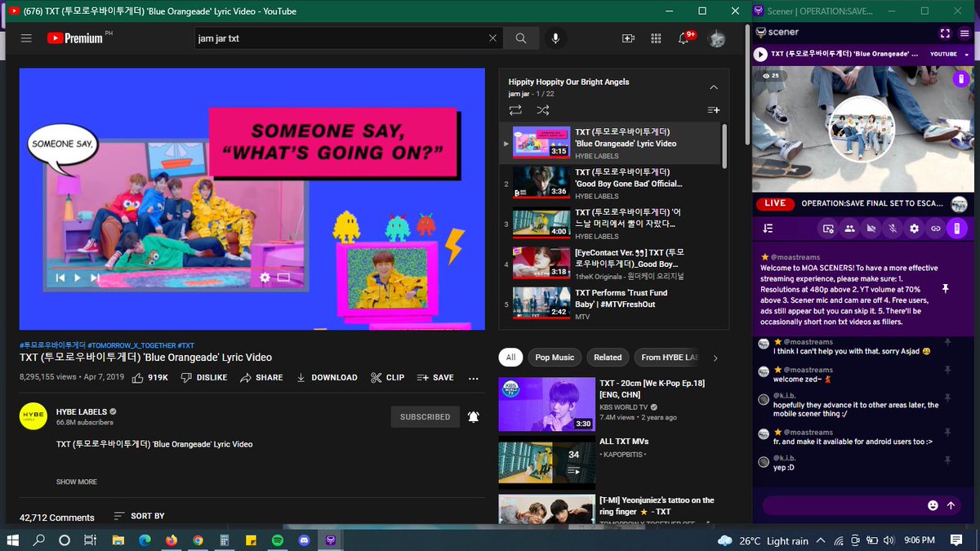Screen dimensions: 980x551
Task: Save playlist to library icon
Action: point(714,109)
